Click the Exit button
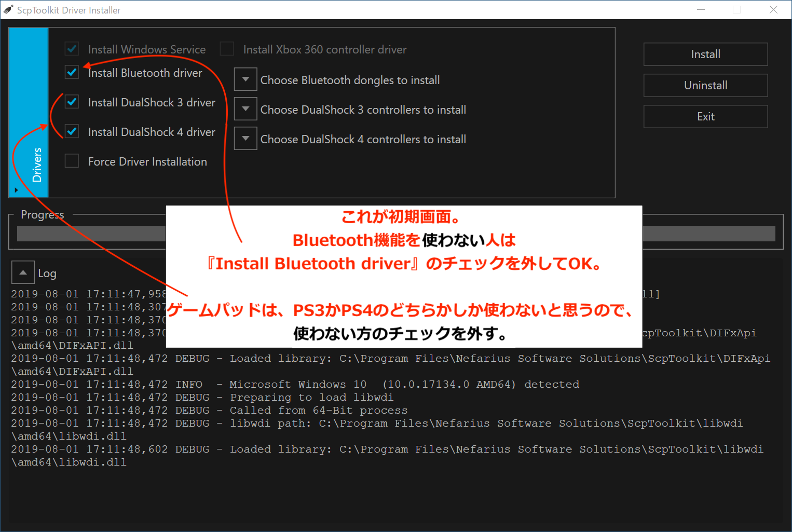The image size is (792, 532). [x=705, y=117]
